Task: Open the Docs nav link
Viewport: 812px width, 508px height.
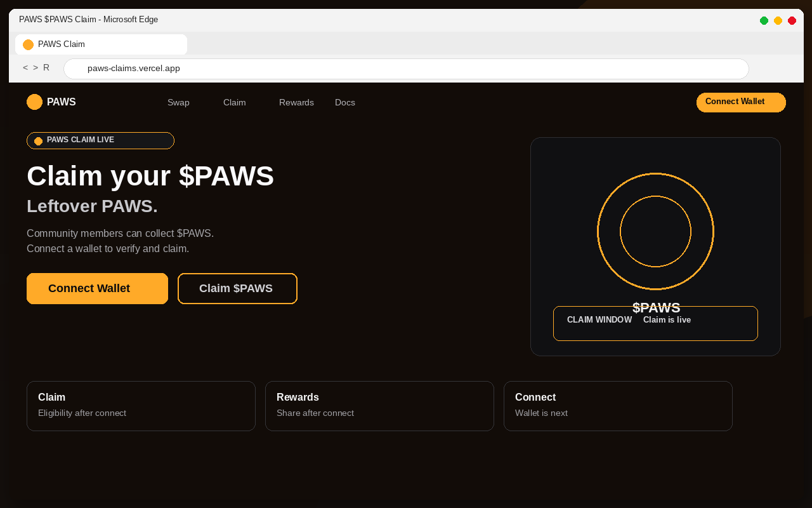Action: (345, 102)
